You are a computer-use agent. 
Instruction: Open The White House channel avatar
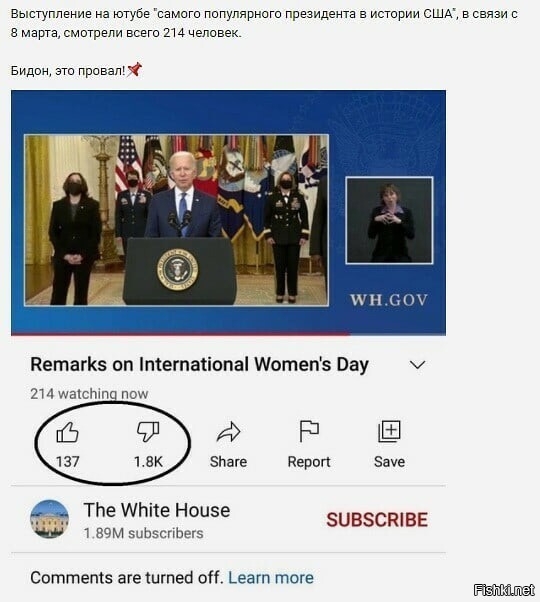click(x=50, y=519)
